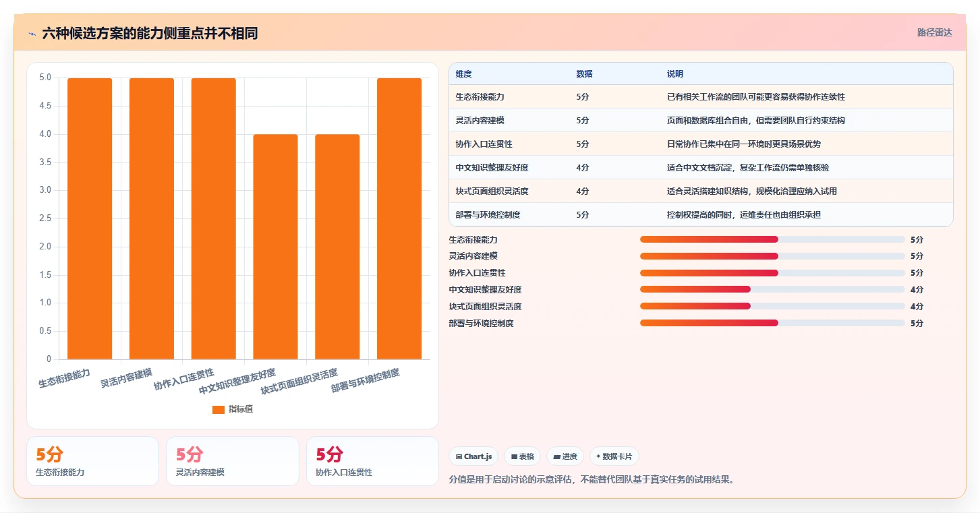Click description 控制权提高的同时，运维责任也由组织承担
The image size is (980, 513).
click(744, 215)
